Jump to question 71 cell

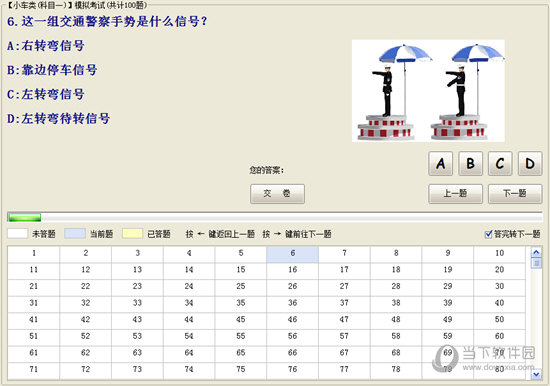34,370
